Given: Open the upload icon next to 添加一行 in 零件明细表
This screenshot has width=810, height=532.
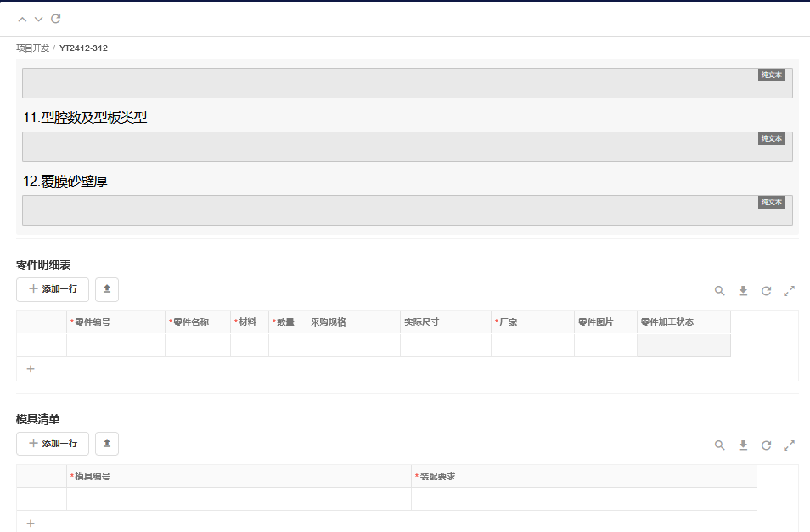Looking at the screenshot, I should tap(106, 289).
